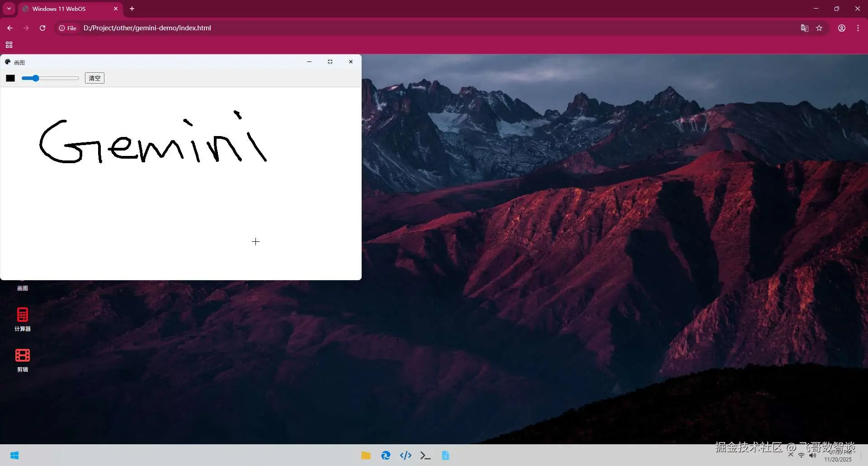Restore the browser window size
The image size is (868, 466).
tap(837, 9)
